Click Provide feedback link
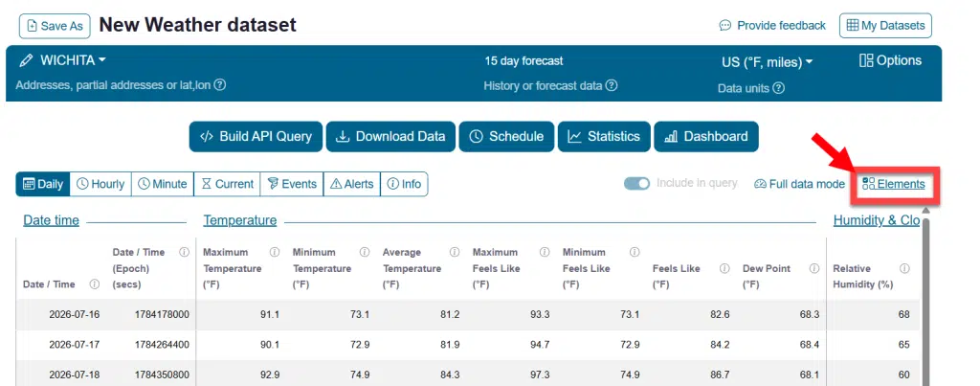Screen dimensions: 980x386 pos(772,26)
